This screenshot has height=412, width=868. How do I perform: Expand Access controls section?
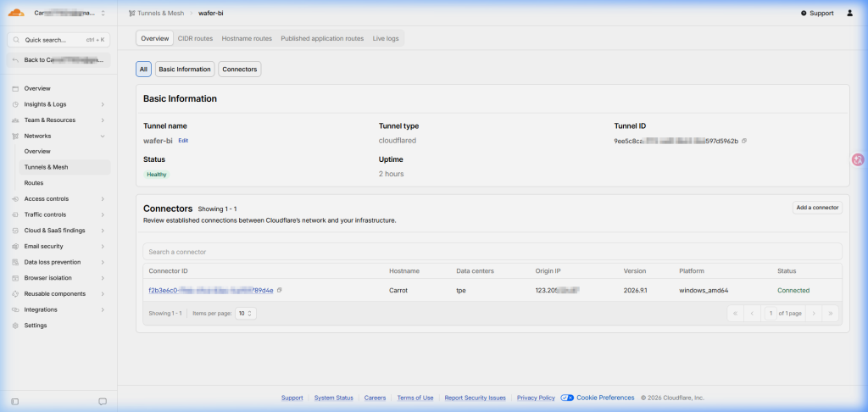pyautogui.click(x=103, y=199)
